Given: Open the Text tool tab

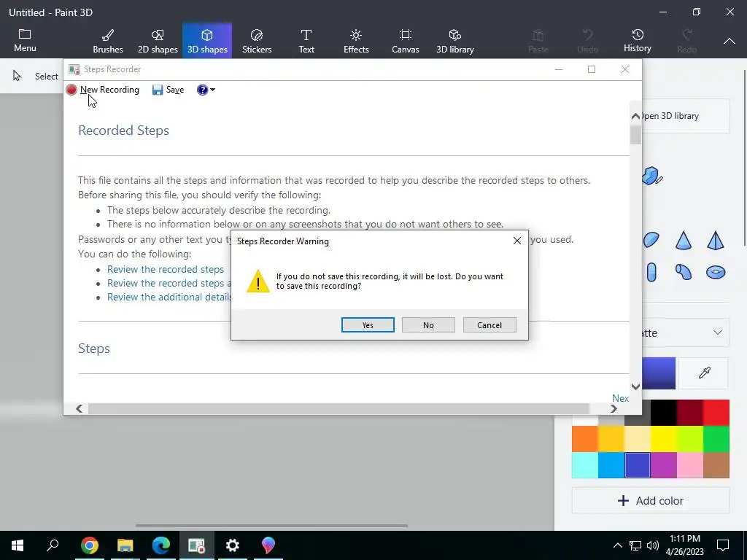Looking at the screenshot, I should tap(306, 41).
